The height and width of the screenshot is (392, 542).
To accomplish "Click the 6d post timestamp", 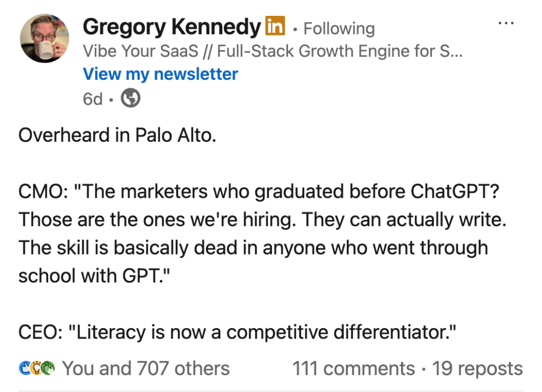I will click(93, 98).
